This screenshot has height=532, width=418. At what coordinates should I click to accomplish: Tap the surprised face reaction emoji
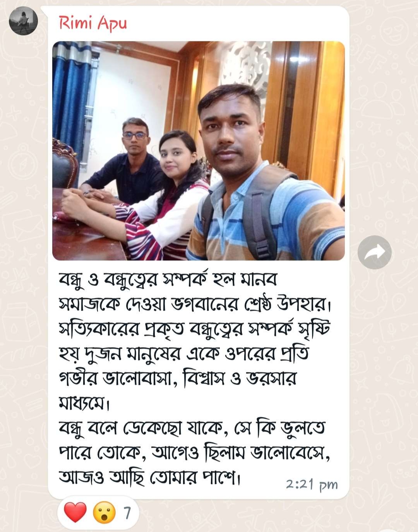click(104, 513)
